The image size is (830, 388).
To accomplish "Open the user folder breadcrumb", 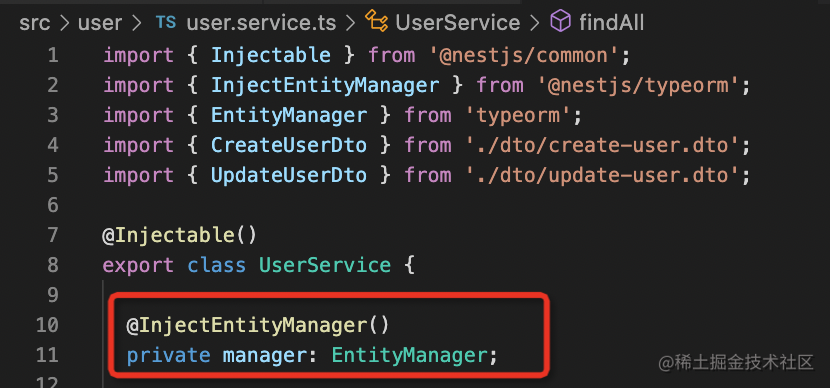I will [100, 23].
